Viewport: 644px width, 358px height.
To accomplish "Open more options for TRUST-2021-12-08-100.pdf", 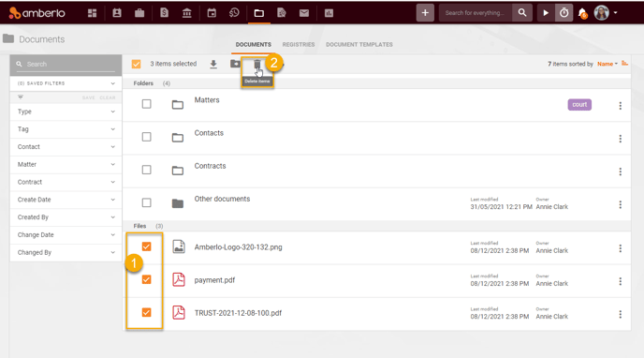I will tap(621, 314).
